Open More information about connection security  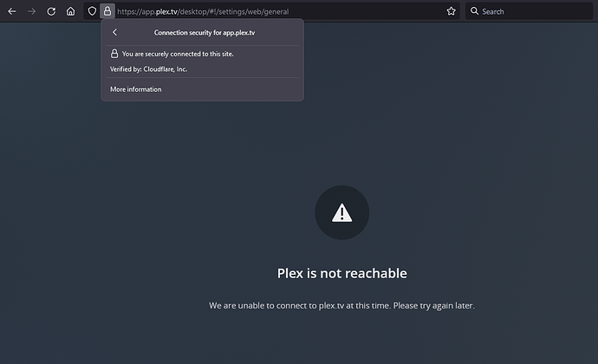click(136, 89)
